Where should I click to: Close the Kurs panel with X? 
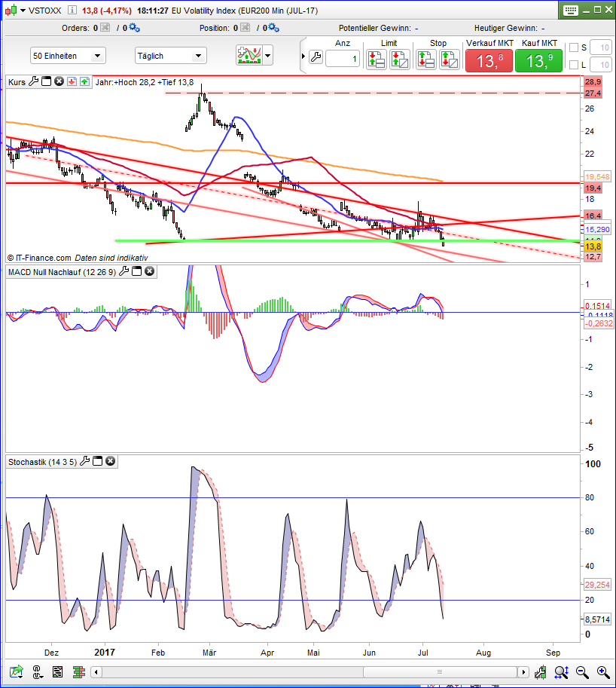(59, 81)
